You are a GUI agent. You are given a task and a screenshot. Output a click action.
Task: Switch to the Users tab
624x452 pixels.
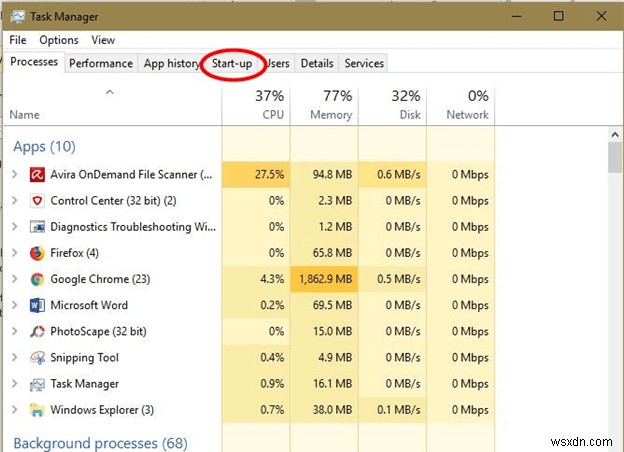(x=278, y=63)
